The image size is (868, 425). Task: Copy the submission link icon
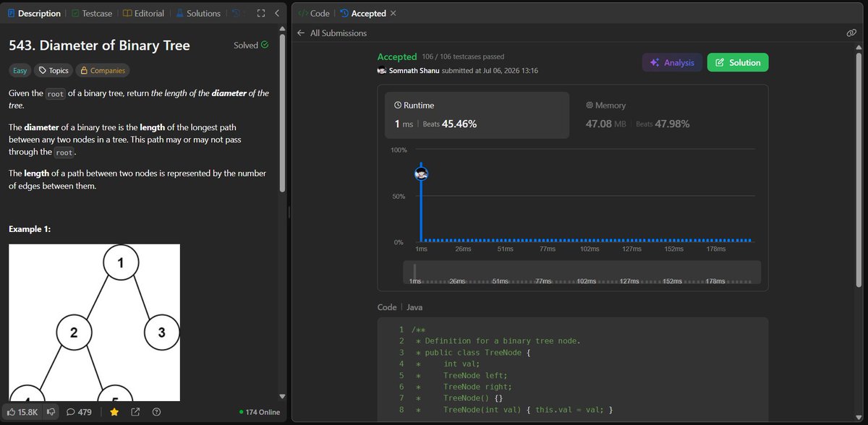tap(851, 33)
